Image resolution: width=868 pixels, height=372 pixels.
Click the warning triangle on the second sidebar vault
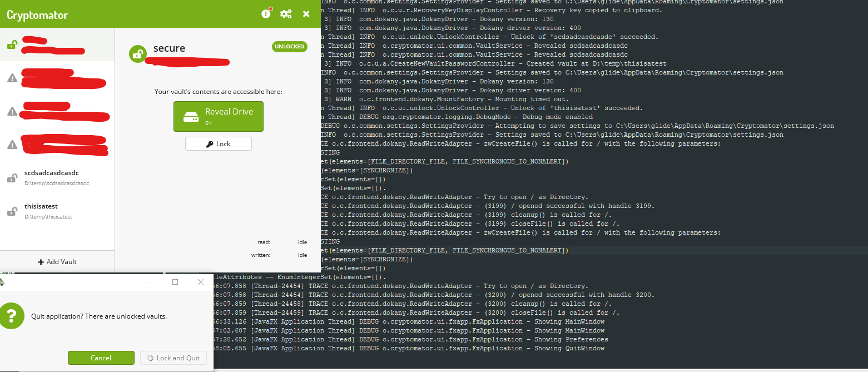[13, 78]
